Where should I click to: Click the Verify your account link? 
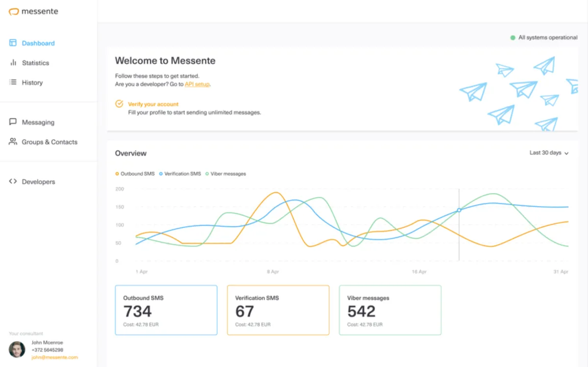(x=153, y=104)
